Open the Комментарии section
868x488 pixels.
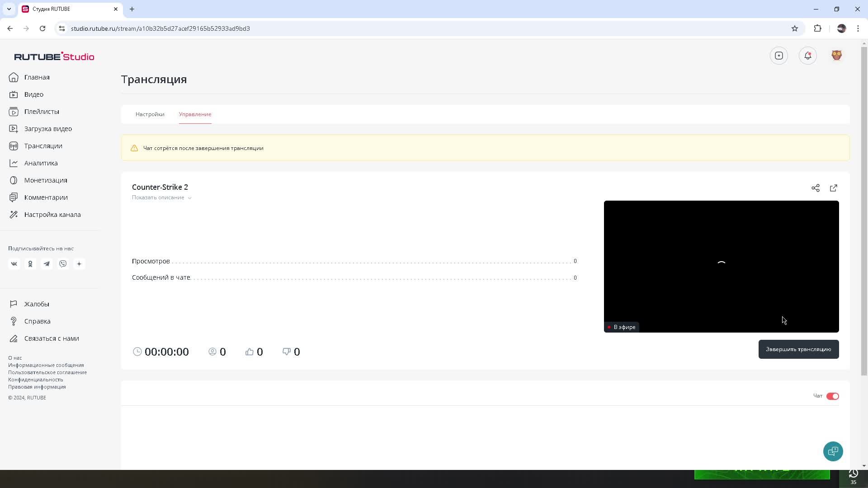click(x=46, y=197)
